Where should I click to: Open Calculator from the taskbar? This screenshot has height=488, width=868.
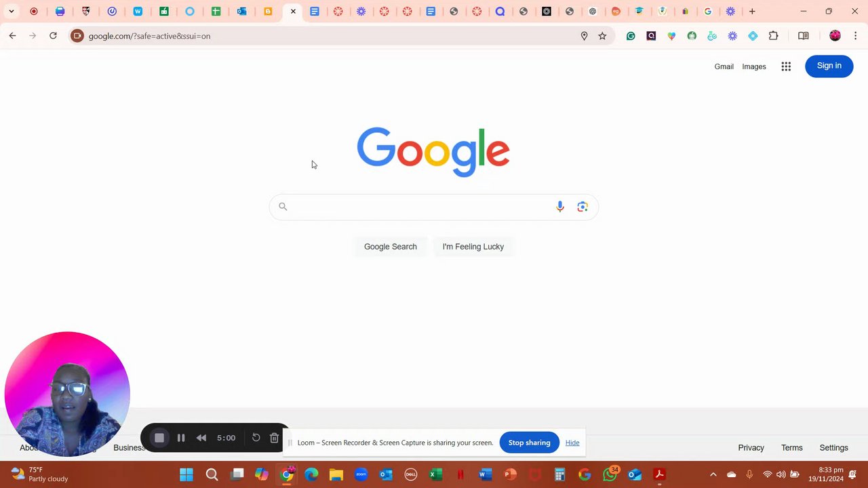(559, 474)
